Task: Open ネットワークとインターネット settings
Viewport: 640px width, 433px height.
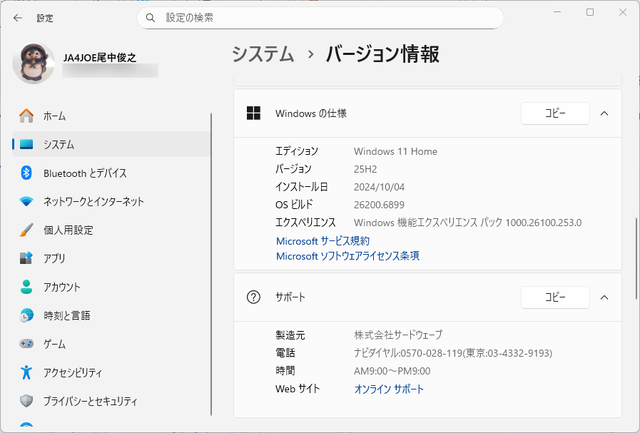Action: pos(111,202)
